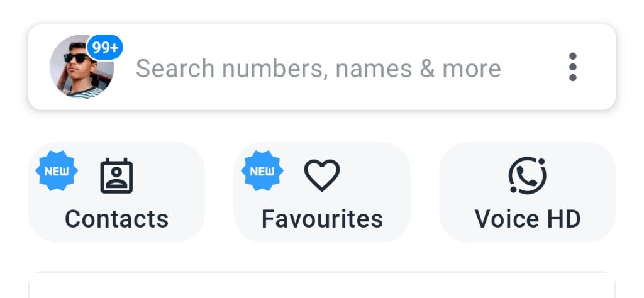Select the Contacts text label
The image size is (644, 298).
tap(116, 219)
